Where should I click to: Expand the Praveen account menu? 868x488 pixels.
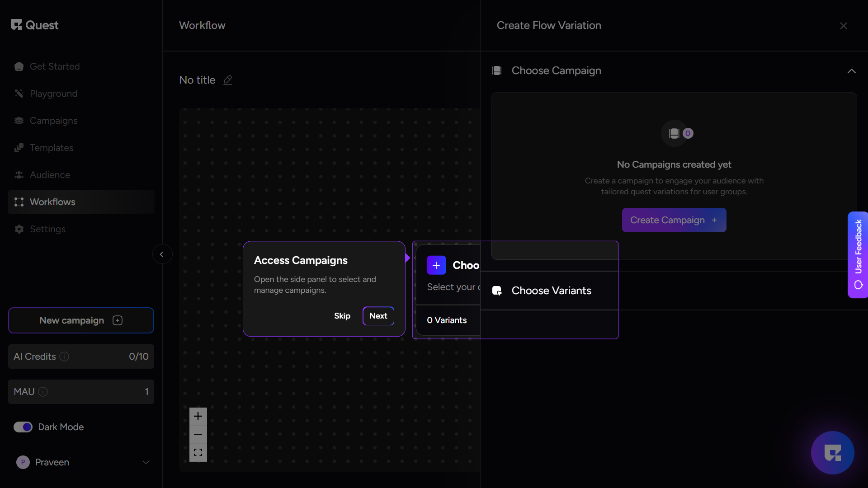click(146, 462)
